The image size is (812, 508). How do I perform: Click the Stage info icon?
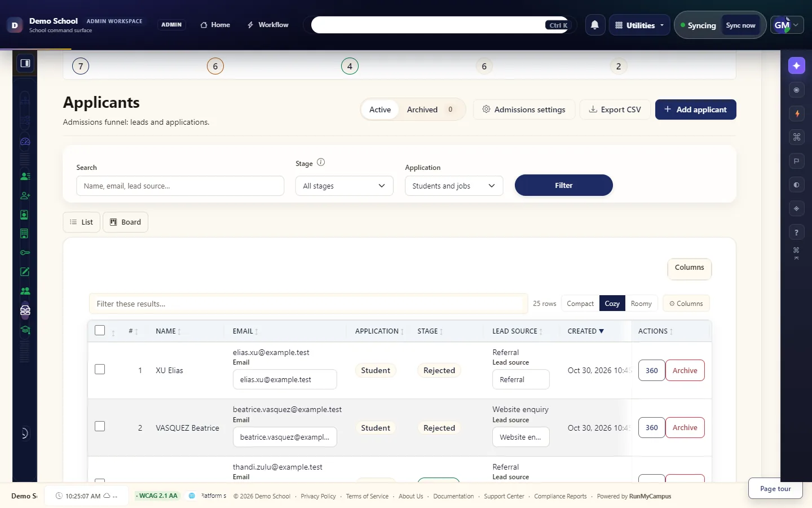[x=321, y=163]
